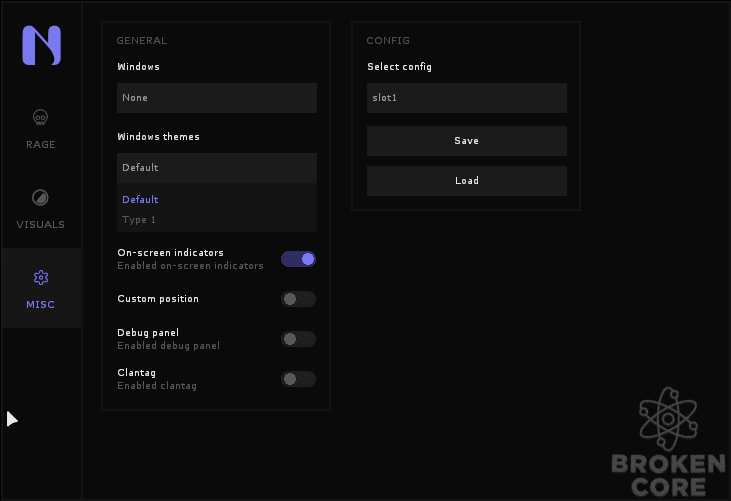Enable Debug panel toggle
This screenshot has height=501, width=731.
point(298,339)
